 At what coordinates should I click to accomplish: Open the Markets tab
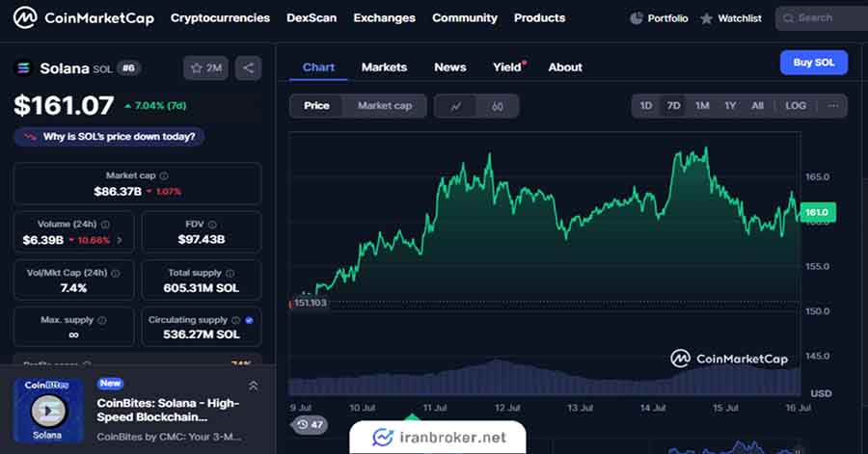[x=384, y=67]
